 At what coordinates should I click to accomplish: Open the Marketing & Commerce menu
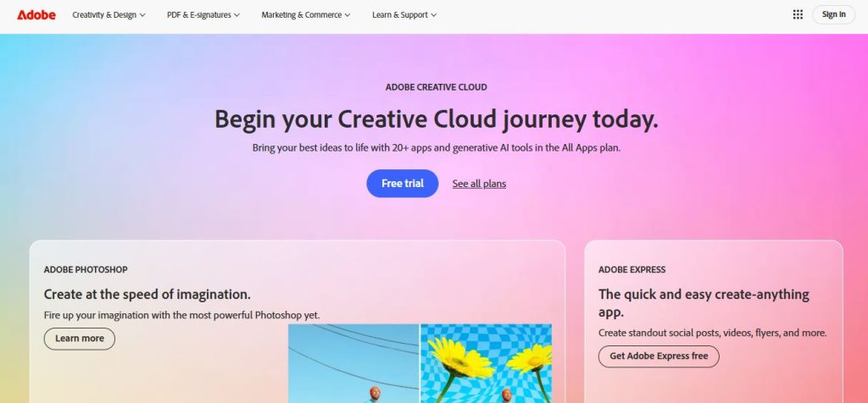(305, 15)
